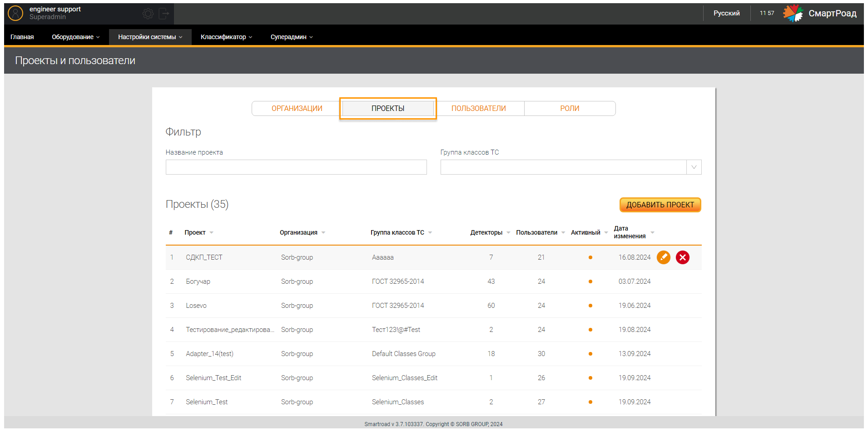Click Sorb-group organization for Богучар
This screenshot has width=868, height=432.
pos(297,281)
